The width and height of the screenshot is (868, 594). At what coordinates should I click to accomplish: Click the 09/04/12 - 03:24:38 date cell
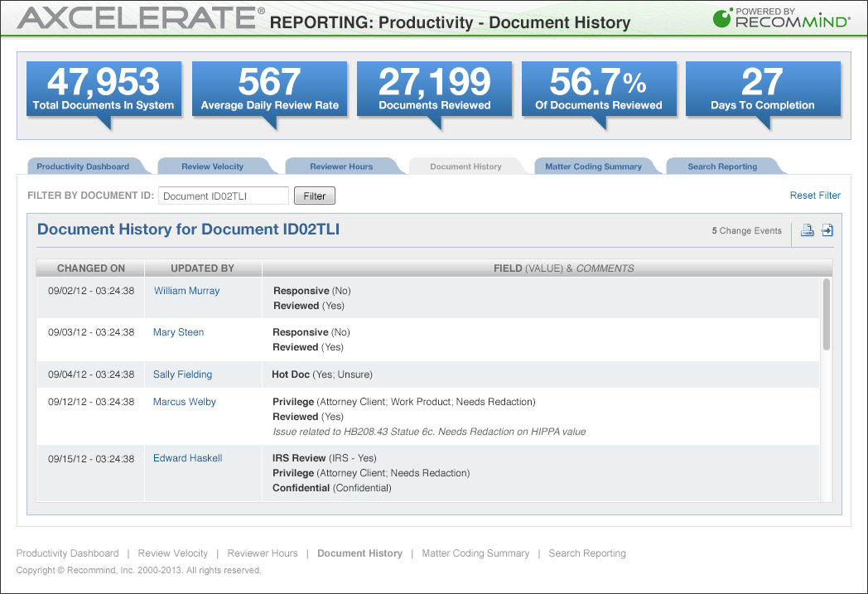91,374
